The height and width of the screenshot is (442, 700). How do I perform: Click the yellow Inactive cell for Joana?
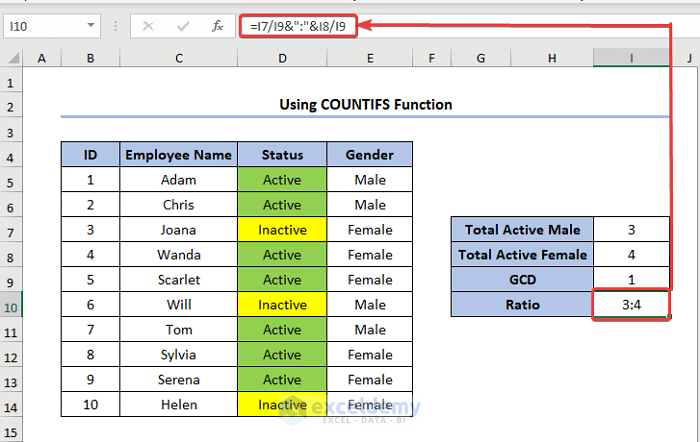click(x=282, y=230)
